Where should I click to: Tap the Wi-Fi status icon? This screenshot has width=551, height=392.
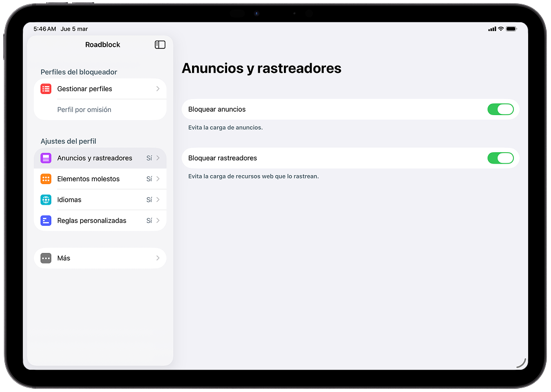[x=500, y=29]
